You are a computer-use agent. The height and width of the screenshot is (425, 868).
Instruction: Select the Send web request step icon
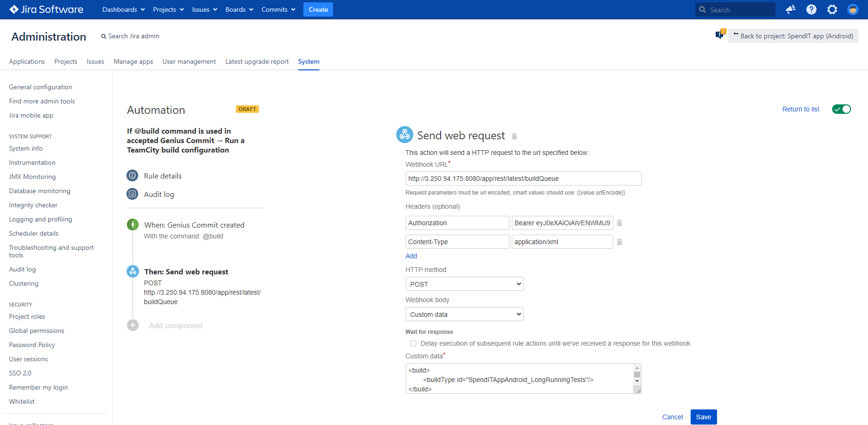pos(133,272)
